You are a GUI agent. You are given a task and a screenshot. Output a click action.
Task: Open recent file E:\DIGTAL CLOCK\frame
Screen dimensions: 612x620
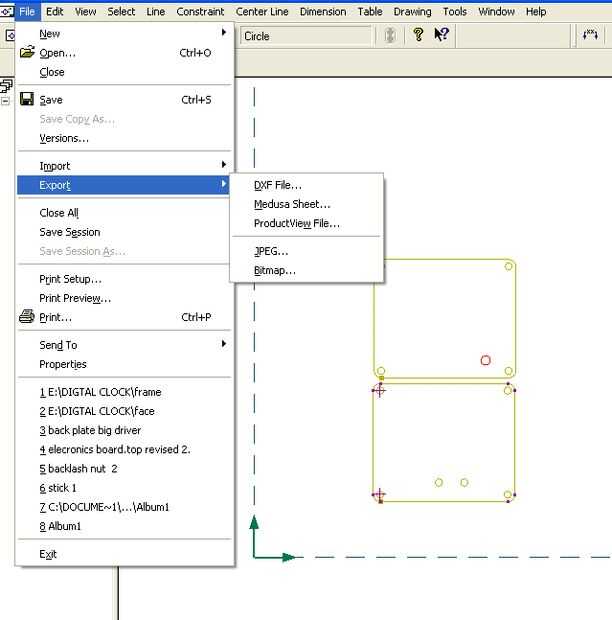coord(123,392)
